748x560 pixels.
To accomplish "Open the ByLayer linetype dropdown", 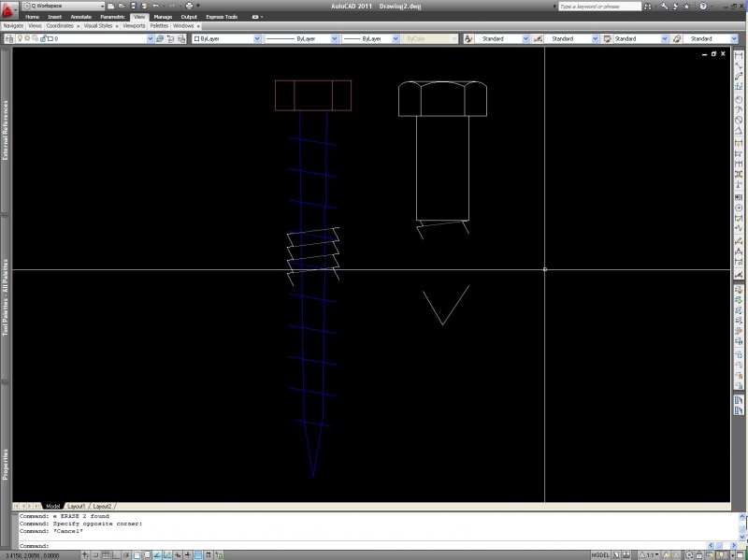I will coord(333,38).
